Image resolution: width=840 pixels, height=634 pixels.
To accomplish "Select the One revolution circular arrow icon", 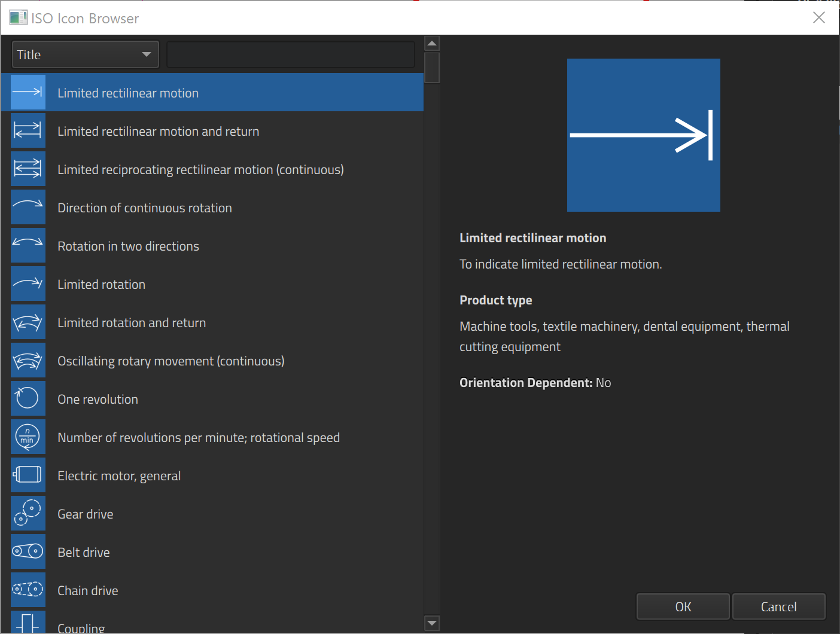I will [28, 399].
